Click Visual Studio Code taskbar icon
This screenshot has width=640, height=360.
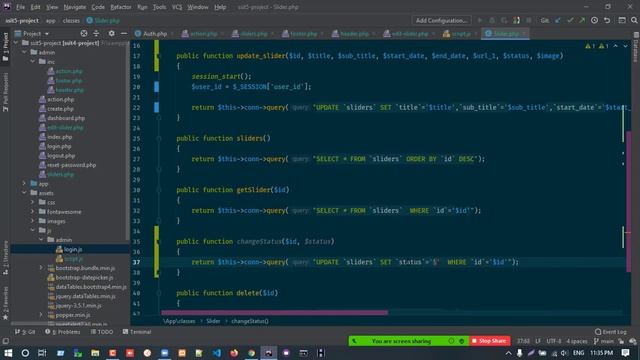(217, 353)
